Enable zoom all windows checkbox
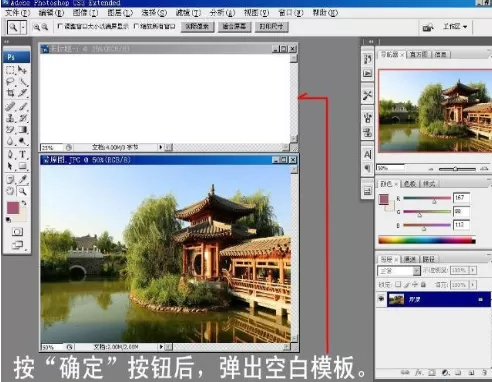 pyautogui.click(x=136, y=26)
